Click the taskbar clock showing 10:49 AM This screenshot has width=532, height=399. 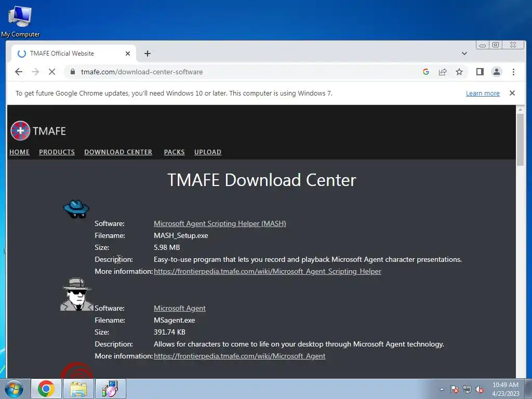point(505,389)
